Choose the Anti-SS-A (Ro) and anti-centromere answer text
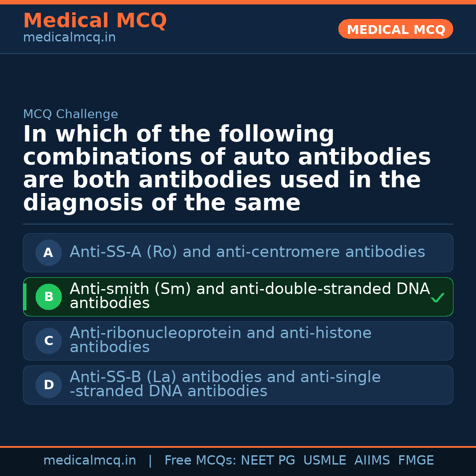Image resolution: width=476 pixels, height=476 pixels. click(247, 252)
